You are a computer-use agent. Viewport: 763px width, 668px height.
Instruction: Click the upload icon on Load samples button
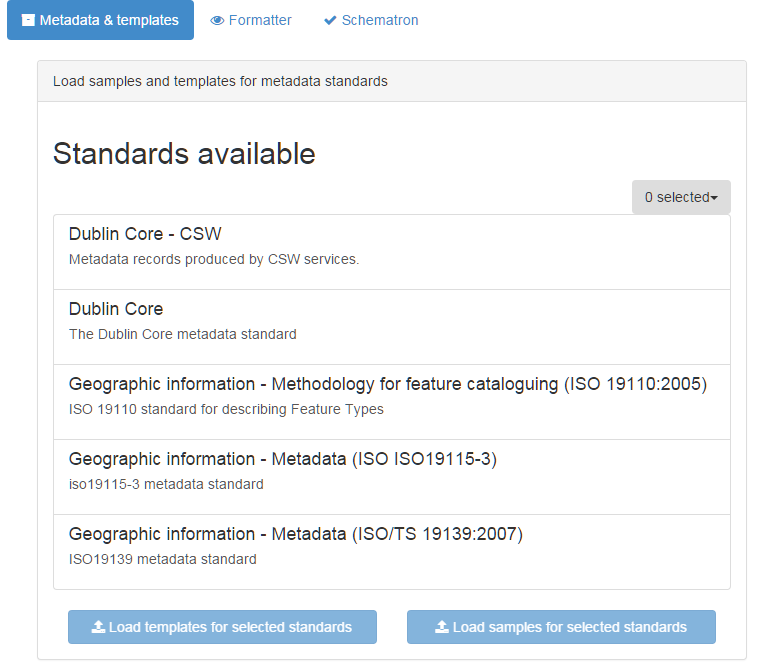pyautogui.click(x=442, y=627)
